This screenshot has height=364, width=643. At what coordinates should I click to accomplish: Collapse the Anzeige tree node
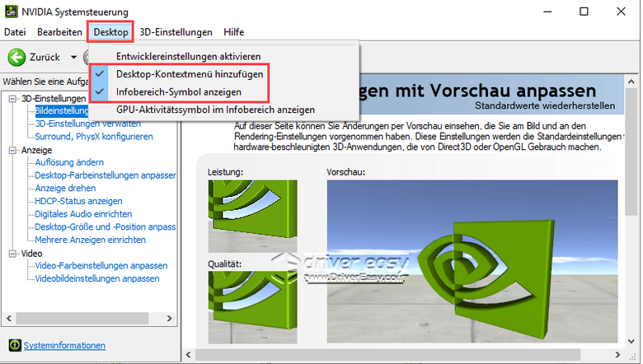coord(12,150)
